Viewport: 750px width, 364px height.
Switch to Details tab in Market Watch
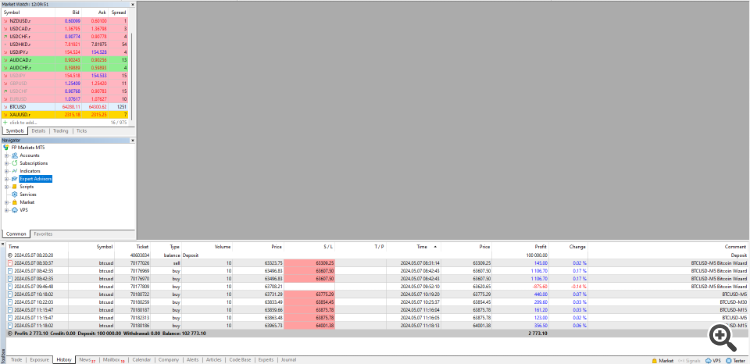point(38,131)
